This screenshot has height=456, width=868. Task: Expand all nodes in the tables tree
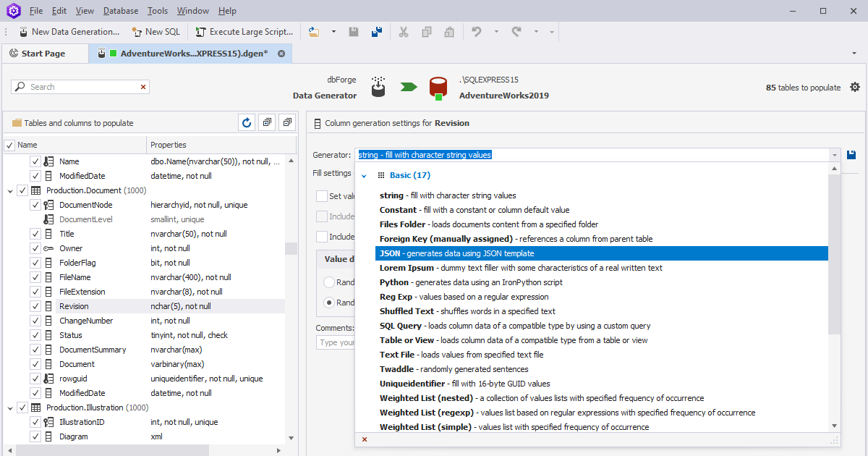(x=266, y=122)
